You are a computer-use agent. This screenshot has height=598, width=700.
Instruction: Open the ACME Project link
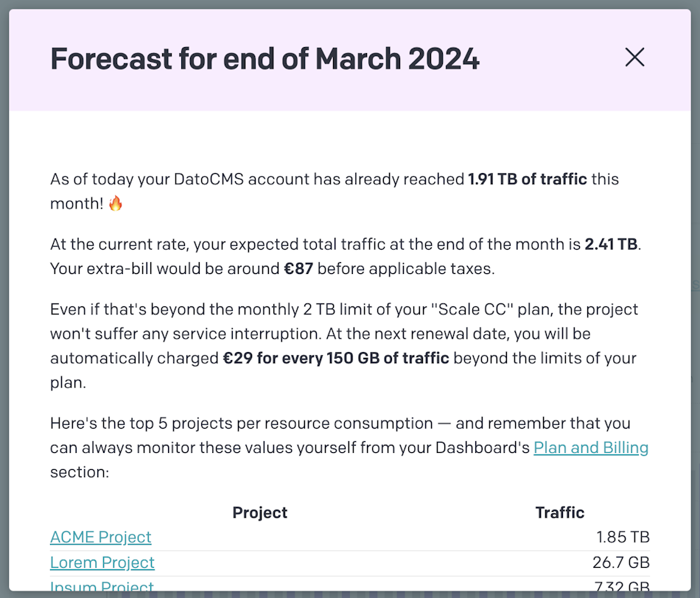pyautogui.click(x=100, y=537)
